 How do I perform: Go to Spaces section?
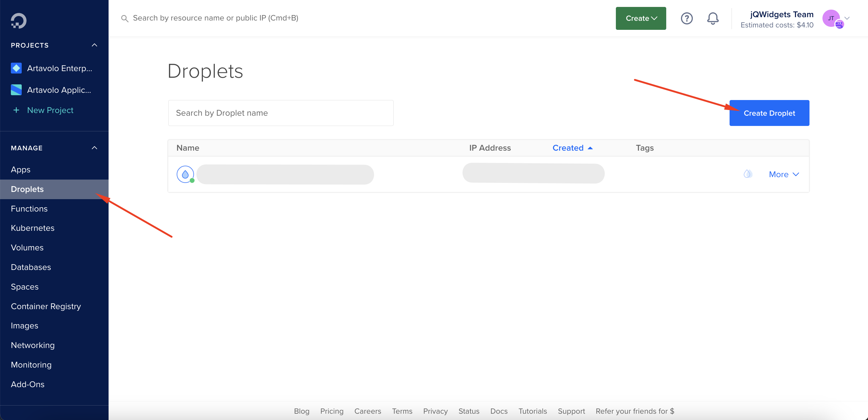click(x=25, y=287)
